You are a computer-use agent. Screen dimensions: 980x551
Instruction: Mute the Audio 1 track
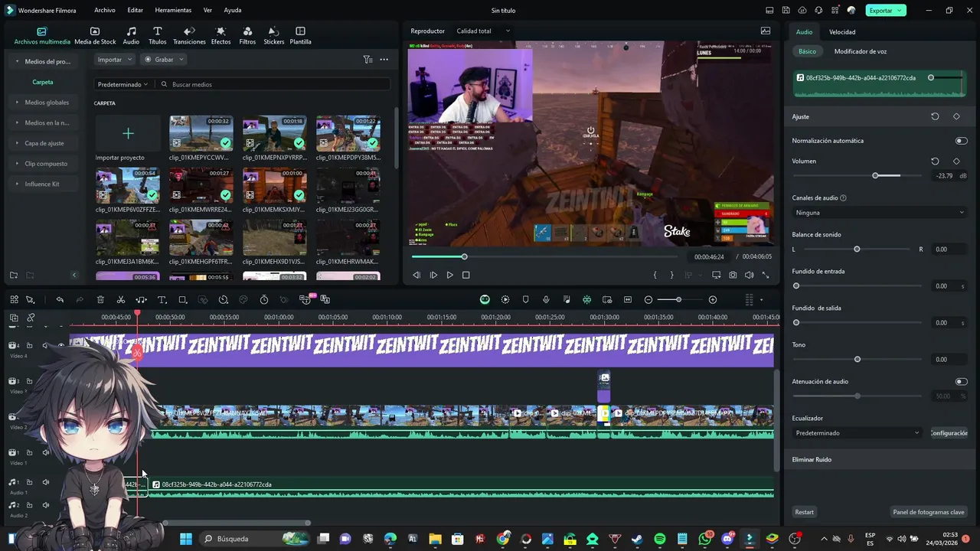tap(45, 482)
